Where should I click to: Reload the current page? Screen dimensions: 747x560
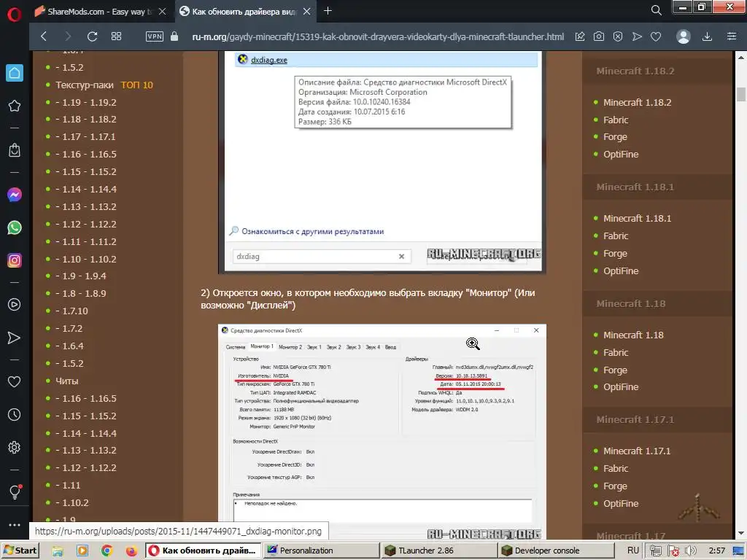coord(93,36)
